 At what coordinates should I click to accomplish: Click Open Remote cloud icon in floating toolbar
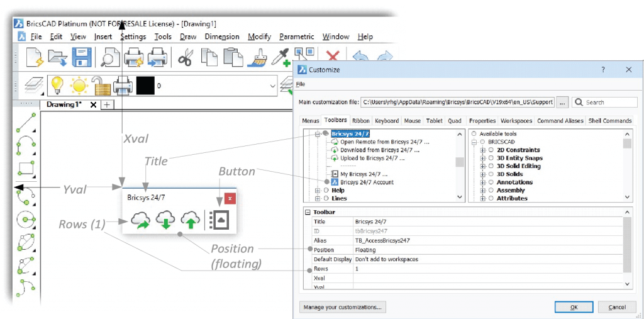[x=140, y=220]
